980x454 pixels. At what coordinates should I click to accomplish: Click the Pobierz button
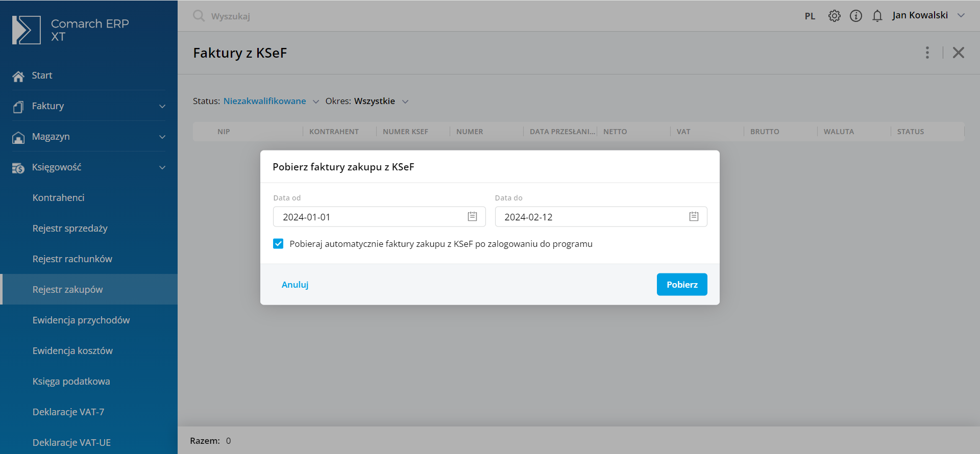coord(681,285)
